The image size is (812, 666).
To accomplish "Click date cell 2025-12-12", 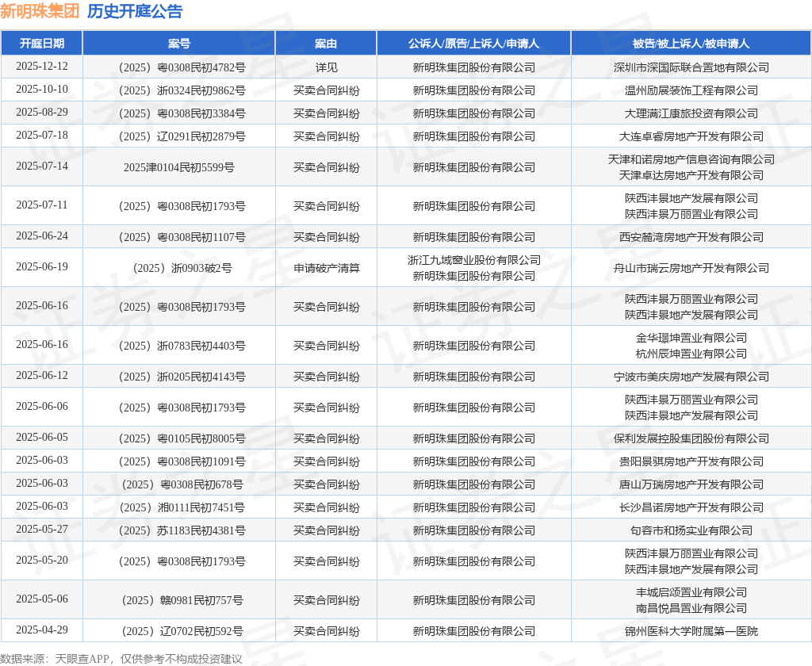I will (42, 67).
